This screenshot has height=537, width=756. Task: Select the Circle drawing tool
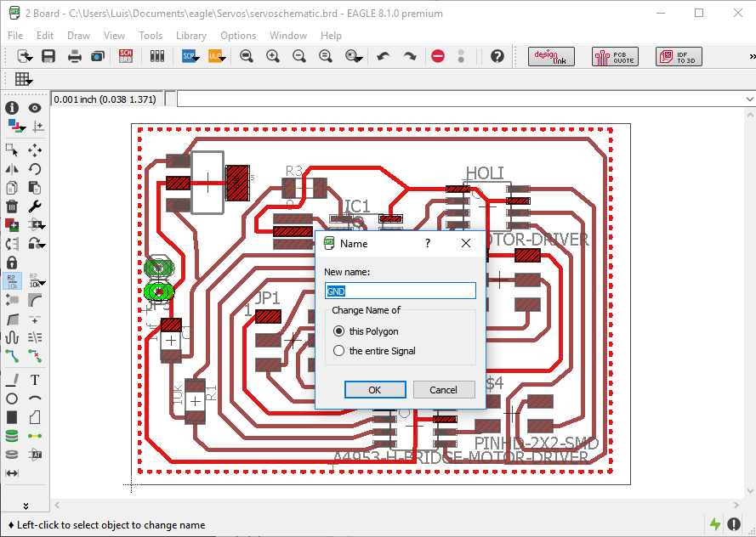point(12,399)
